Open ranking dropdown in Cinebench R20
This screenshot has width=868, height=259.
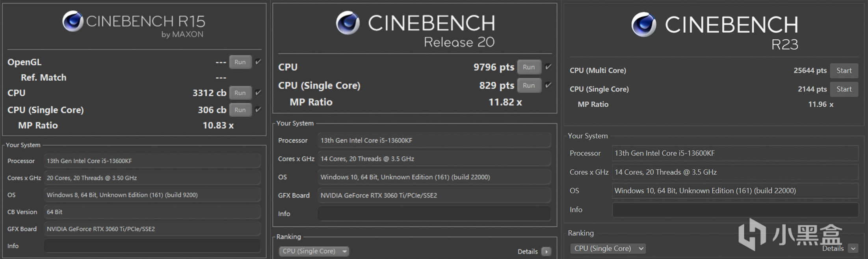(x=314, y=251)
